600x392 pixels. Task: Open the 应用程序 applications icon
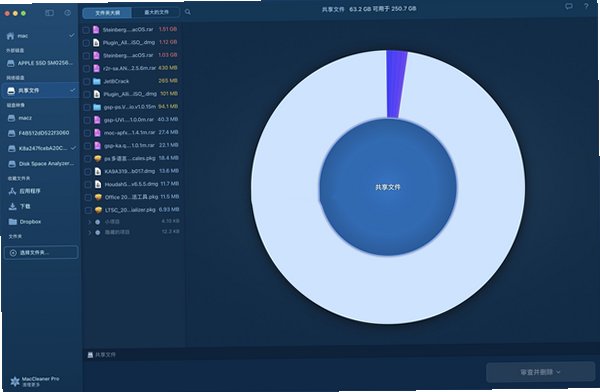coord(12,191)
